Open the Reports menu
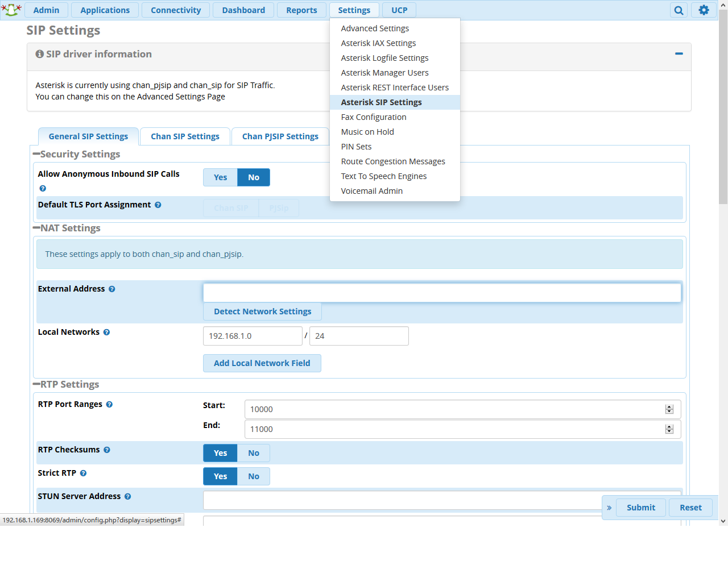728x565 pixels. click(301, 10)
